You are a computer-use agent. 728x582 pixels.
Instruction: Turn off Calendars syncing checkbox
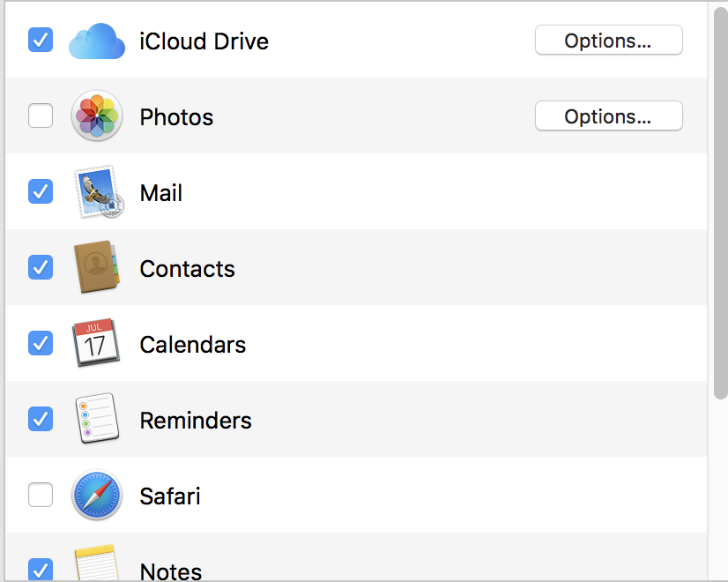(41, 343)
